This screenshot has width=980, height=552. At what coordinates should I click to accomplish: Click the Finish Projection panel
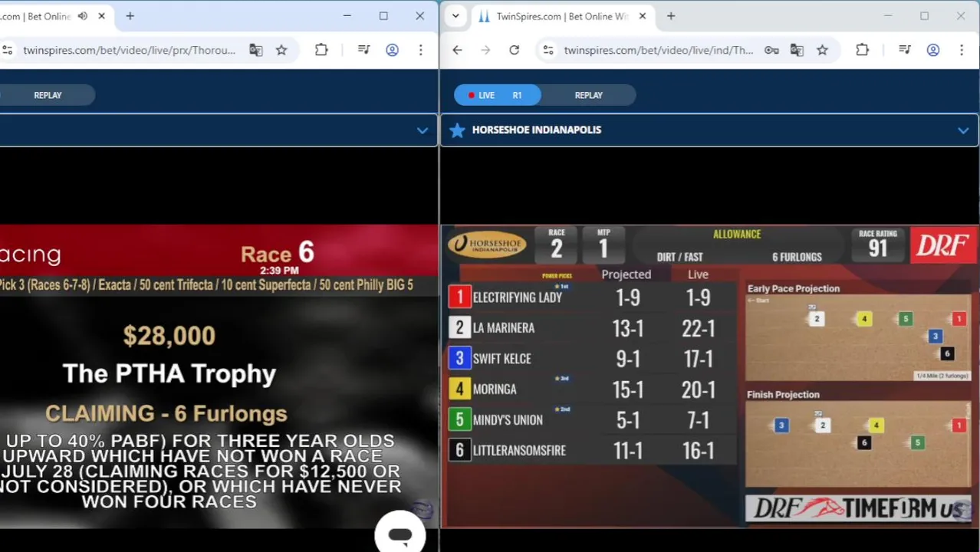[858, 439]
